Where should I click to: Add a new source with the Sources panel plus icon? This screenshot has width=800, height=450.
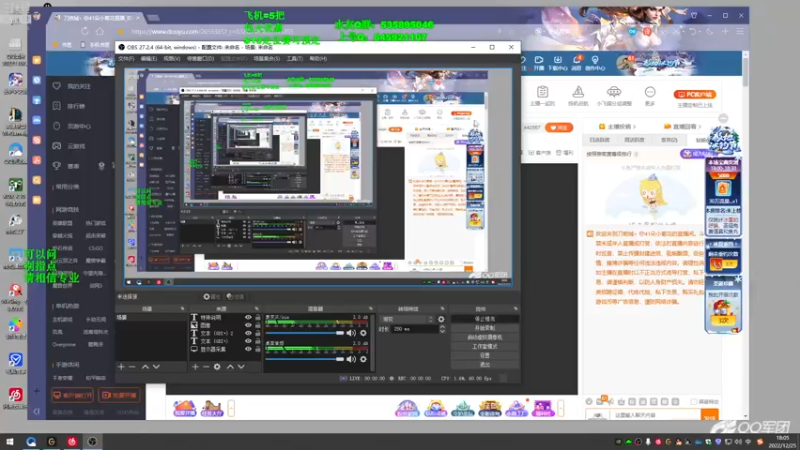tap(195, 367)
